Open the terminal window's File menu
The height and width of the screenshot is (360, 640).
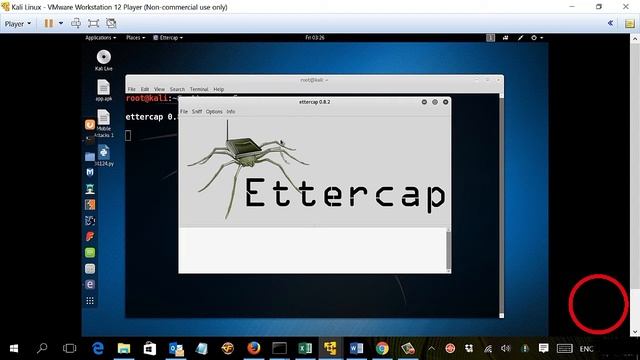click(x=131, y=89)
